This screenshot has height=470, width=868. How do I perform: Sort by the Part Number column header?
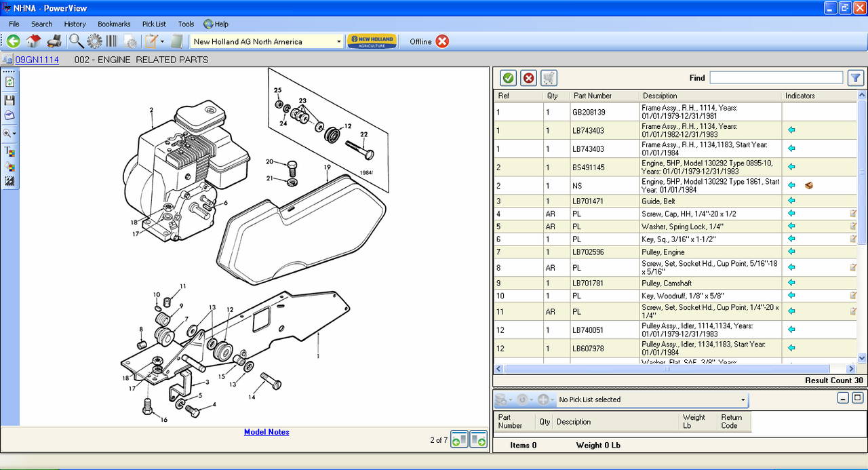click(x=604, y=96)
